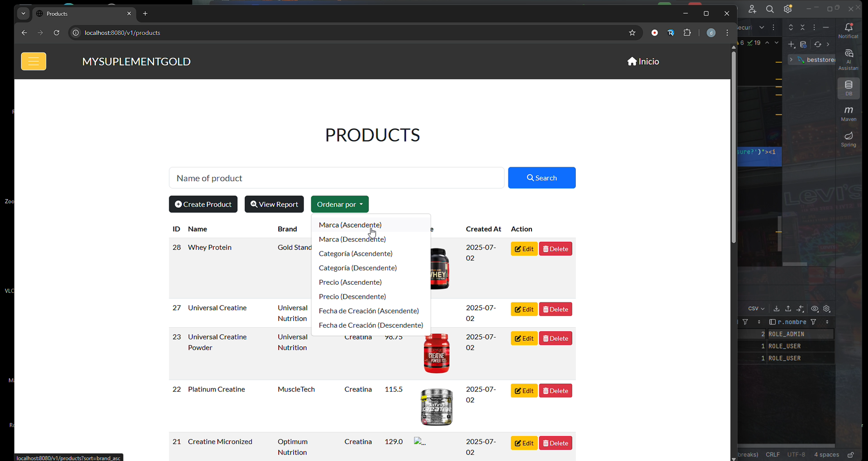Open the Maven tool window
The width and height of the screenshot is (868, 461).
pos(849,114)
